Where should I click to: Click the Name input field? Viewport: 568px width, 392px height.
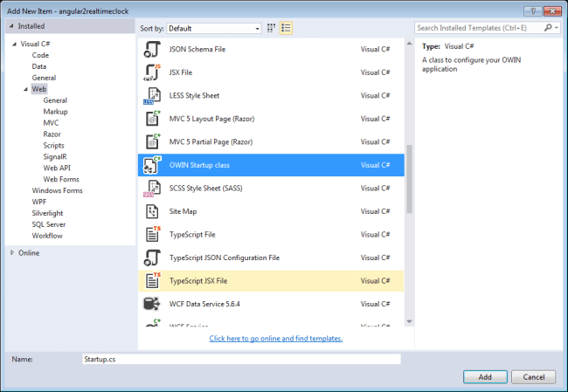241,359
